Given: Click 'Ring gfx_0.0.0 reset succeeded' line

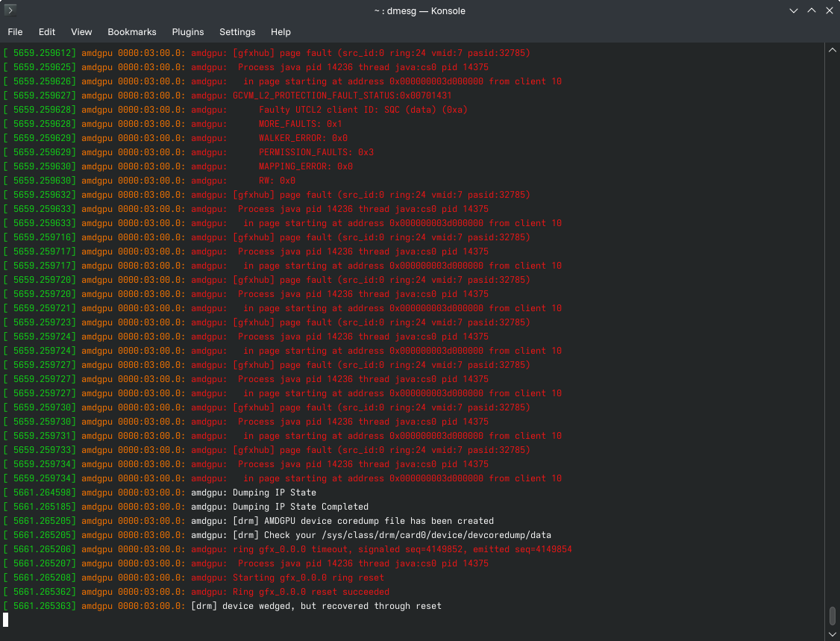Looking at the screenshot, I should coord(311,592).
